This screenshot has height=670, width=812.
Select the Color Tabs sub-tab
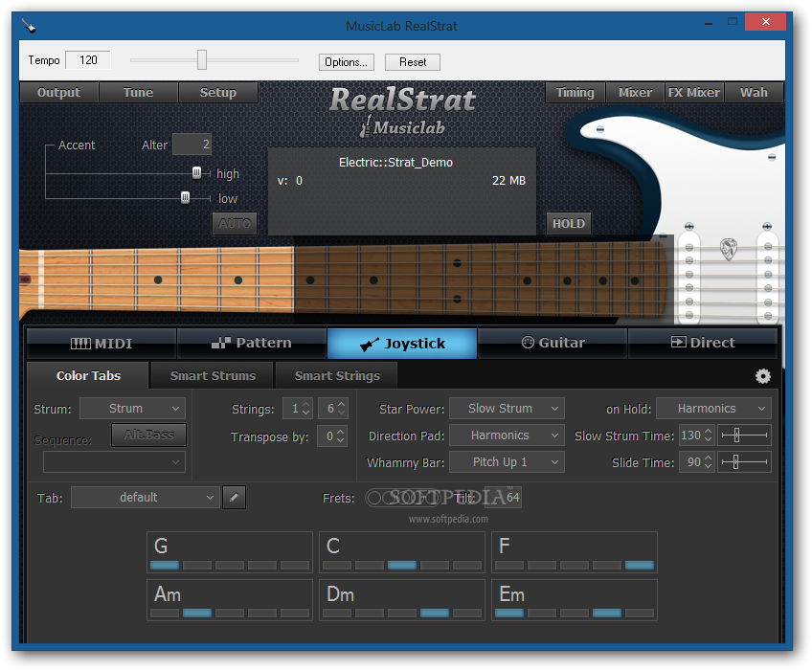click(x=88, y=375)
